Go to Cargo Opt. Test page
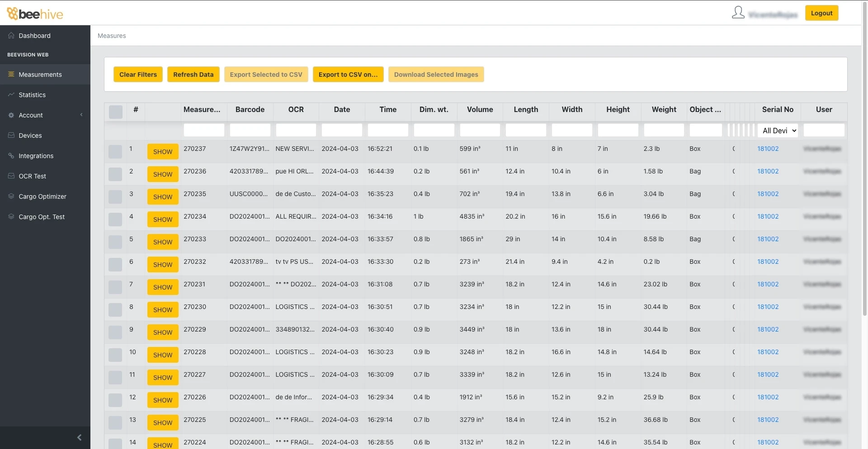 [x=42, y=217]
